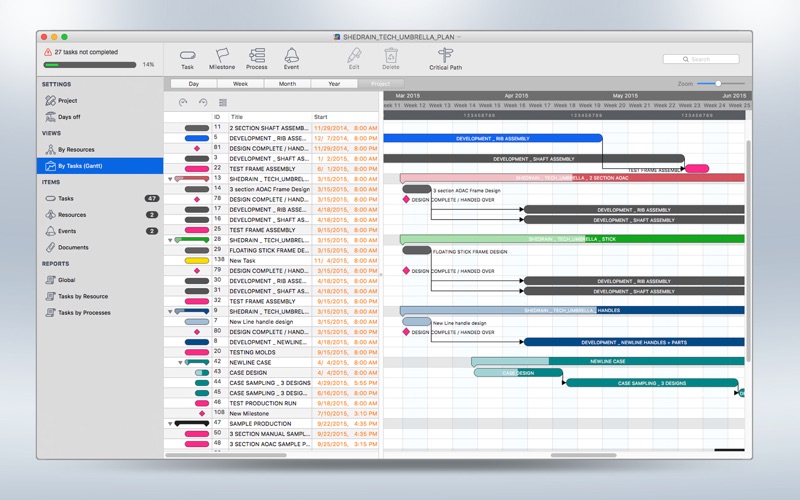Sort by the Title column header
This screenshot has width=800, height=500.
point(270,117)
